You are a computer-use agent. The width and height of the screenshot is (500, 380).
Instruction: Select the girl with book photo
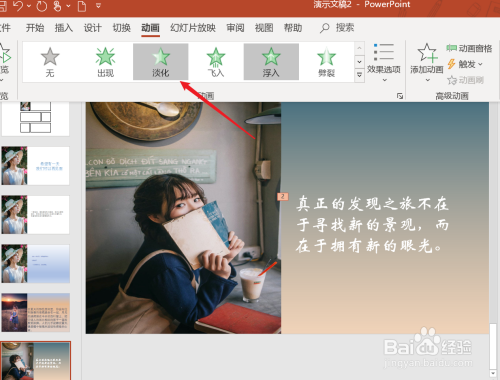point(183,218)
